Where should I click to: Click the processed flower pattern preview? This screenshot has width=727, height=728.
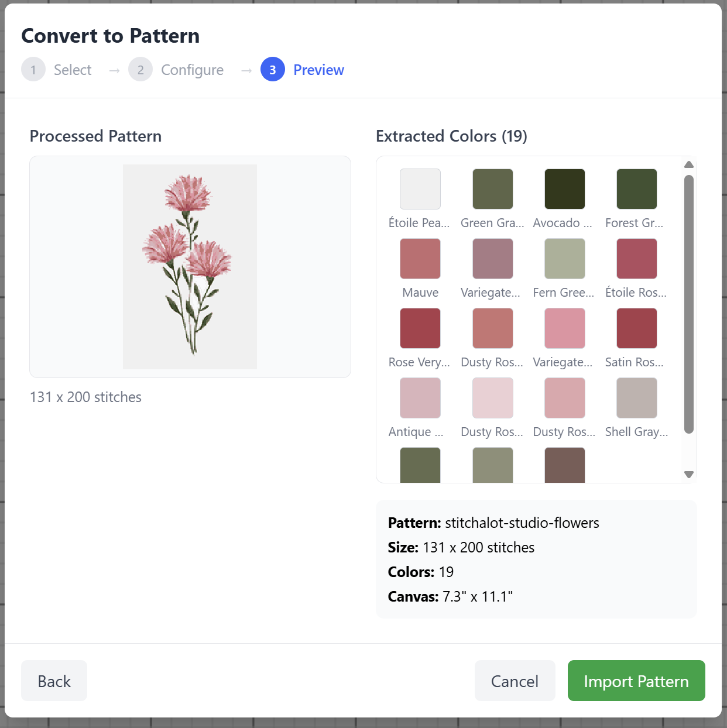[190, 267]
